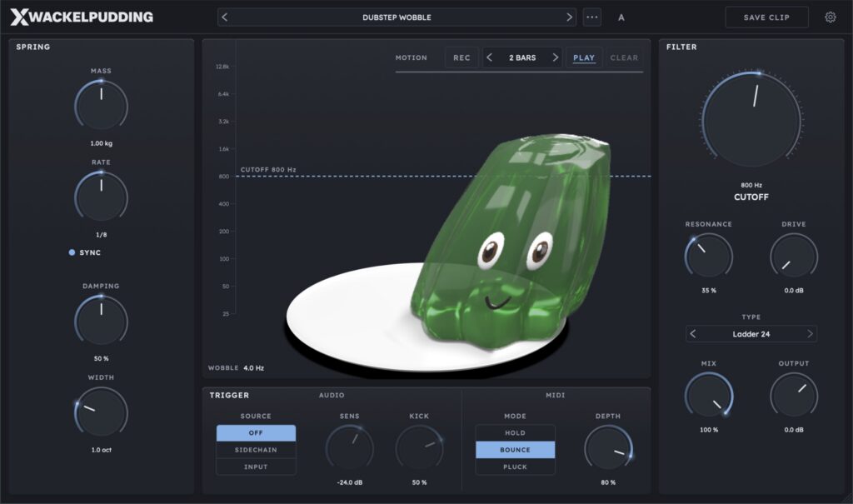This screenshot has width=853, height=504.
Task: Set MIDI mode to HOLD
Action: click(515, 432)
